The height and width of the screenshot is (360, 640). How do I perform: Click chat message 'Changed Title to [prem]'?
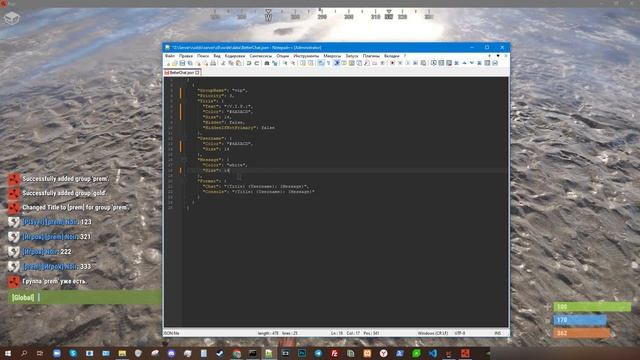76,207
